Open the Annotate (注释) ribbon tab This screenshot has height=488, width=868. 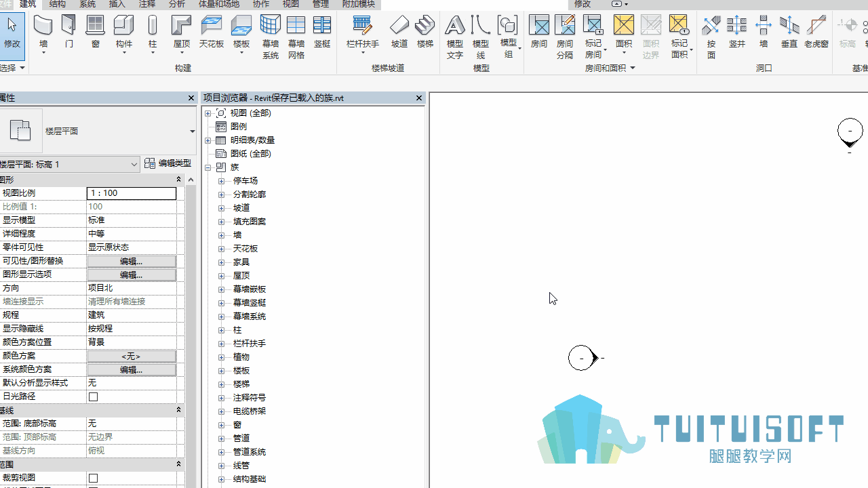point(147,4)
